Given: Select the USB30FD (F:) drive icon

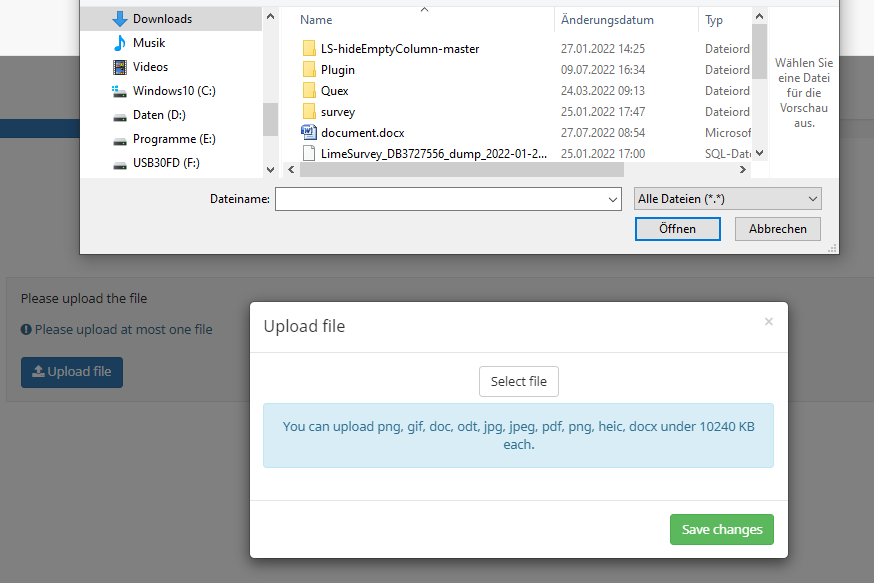Looking at the screenshot, I should click(x=120, y=163).
